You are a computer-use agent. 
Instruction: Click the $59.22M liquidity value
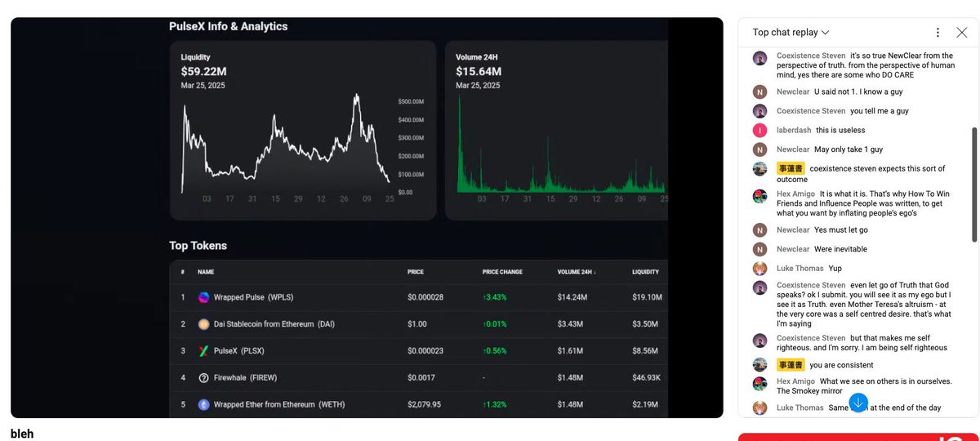[203, 71]
